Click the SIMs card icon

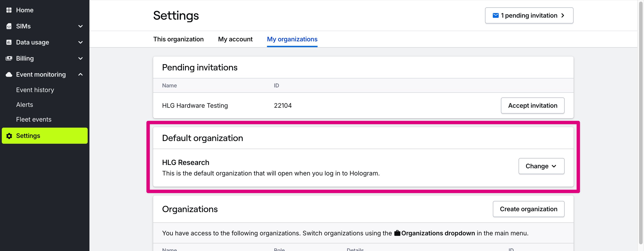tap(9, 26)
